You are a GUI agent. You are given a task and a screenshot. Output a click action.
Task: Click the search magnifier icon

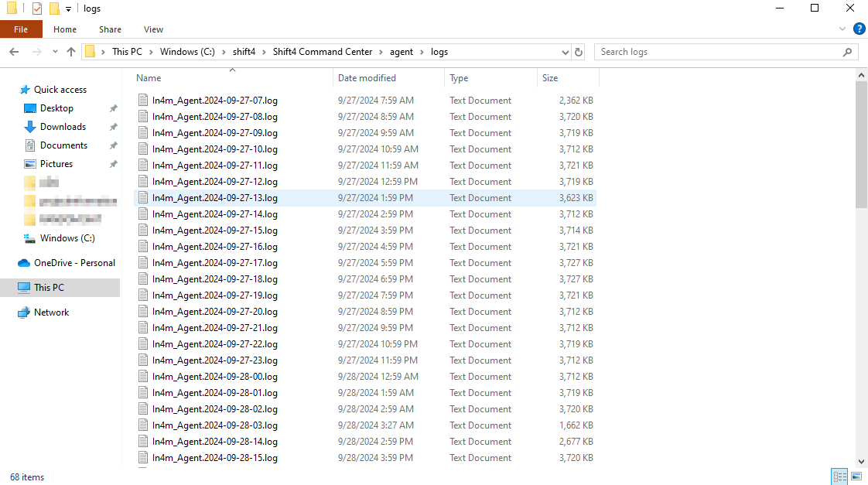848,52
